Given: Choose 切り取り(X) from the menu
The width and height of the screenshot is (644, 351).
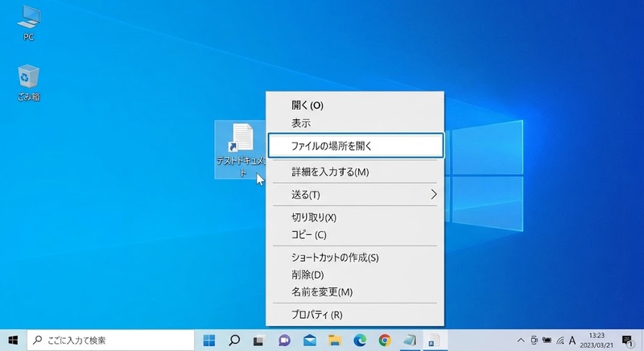Looking at the screenshot, I should (x=355, y=217).
